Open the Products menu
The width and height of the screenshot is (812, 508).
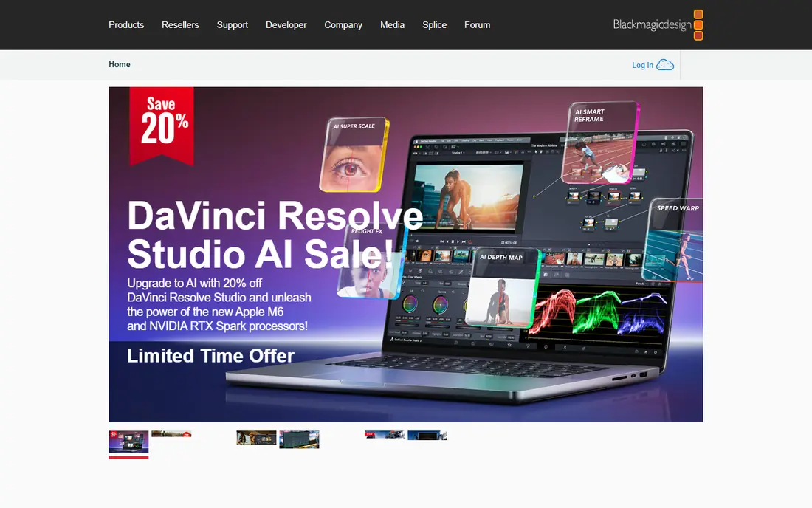click(125, 25)
